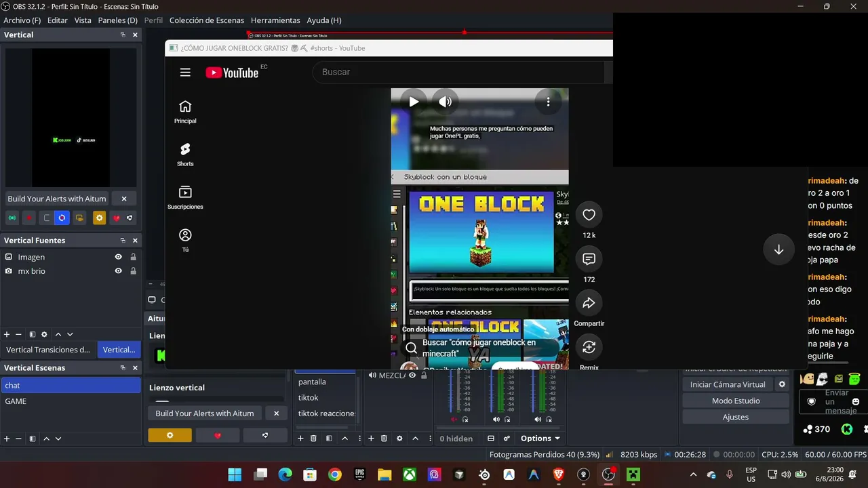The image size is (868, 488).
Task: Open the Colección de Escenas menu
Action: (207, 20)
